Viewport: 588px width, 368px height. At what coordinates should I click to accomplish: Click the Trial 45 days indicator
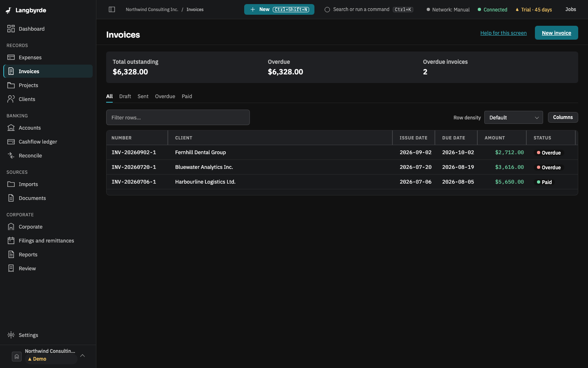click(x=534, y=9)
